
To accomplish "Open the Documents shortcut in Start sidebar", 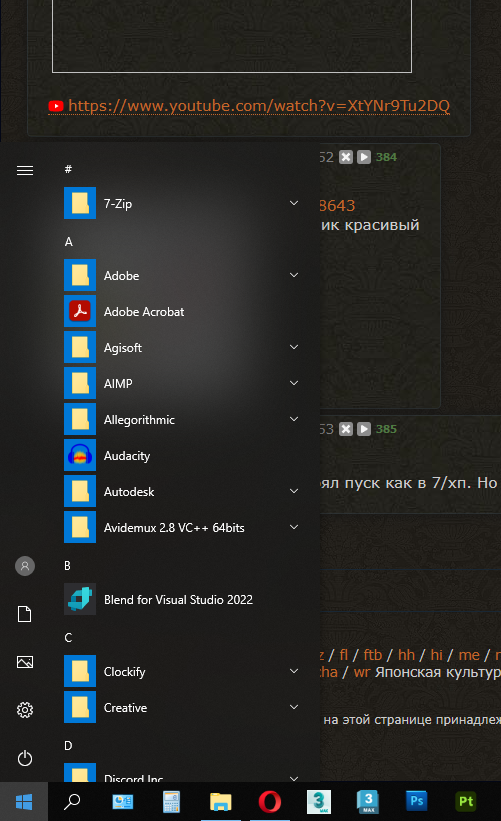I will (25, 614).
